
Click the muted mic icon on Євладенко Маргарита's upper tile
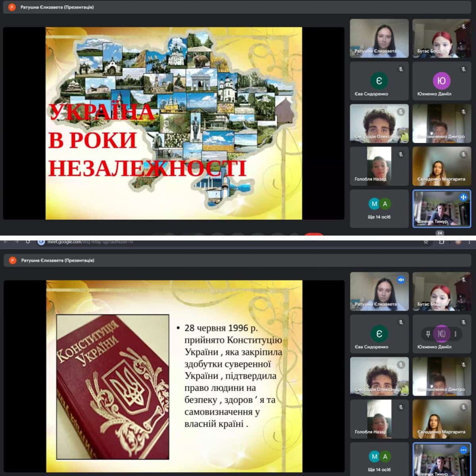point(463,154)
